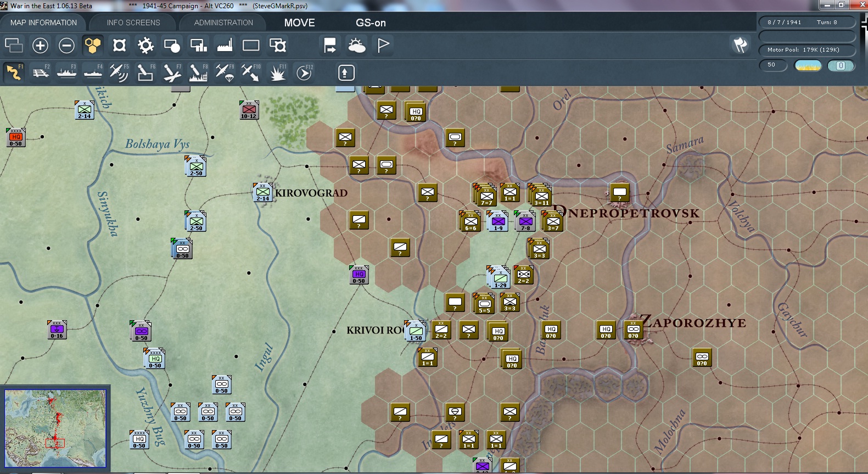
Task: Click the gear-shaped toolbar icon
Action: tap(145, 45)
